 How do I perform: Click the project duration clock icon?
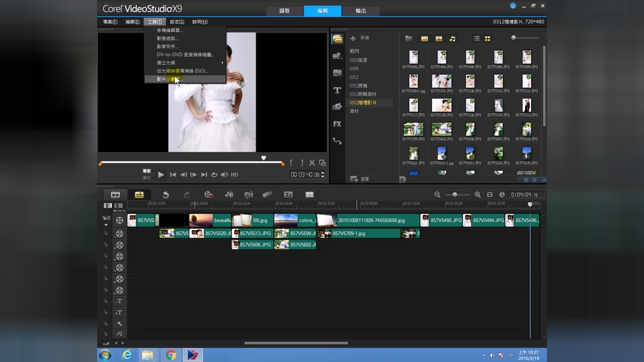pyautogui.click(x=502, y=195)
